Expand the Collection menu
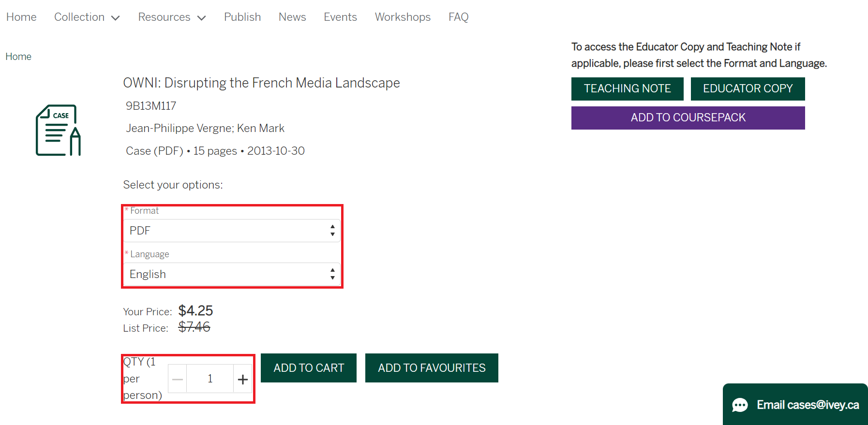 pyautogui.click(x=87, y=17)
